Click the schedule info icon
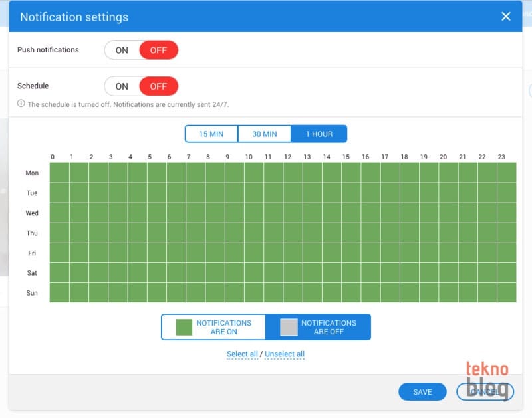 [21, 104]
